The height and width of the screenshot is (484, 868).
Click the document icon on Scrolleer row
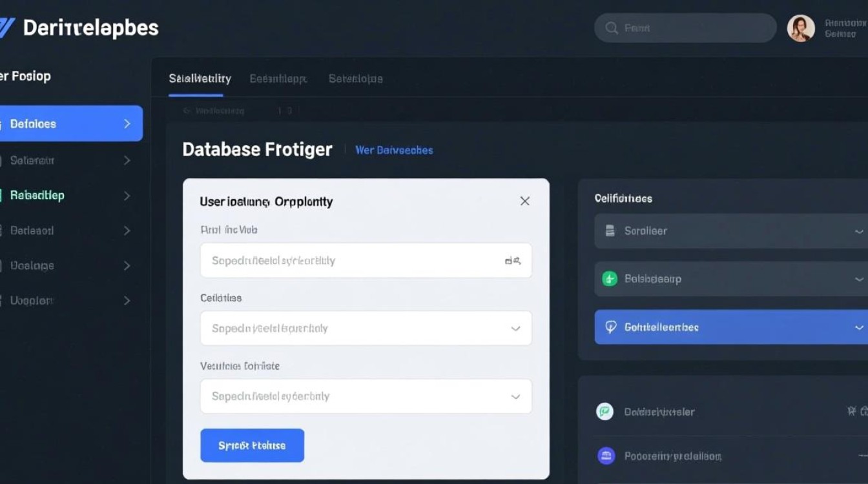click(610, 230)
